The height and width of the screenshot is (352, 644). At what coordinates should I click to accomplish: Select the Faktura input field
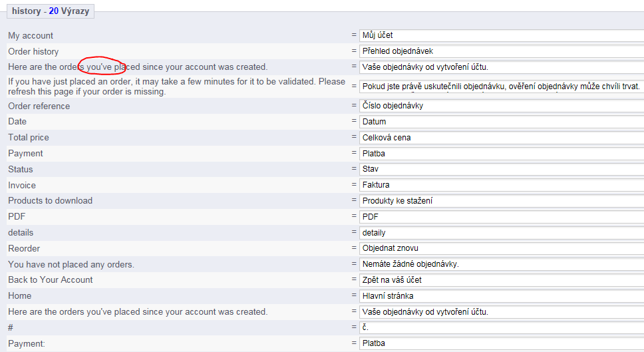(500, 185)
